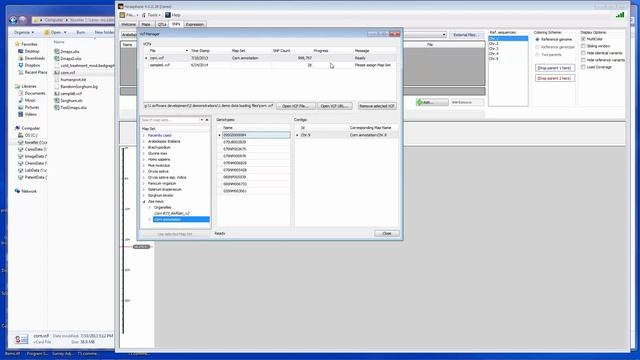Click the Drop parent 2 here box
The width and height of the screenshot is (640, 360).
click(555, 78)
